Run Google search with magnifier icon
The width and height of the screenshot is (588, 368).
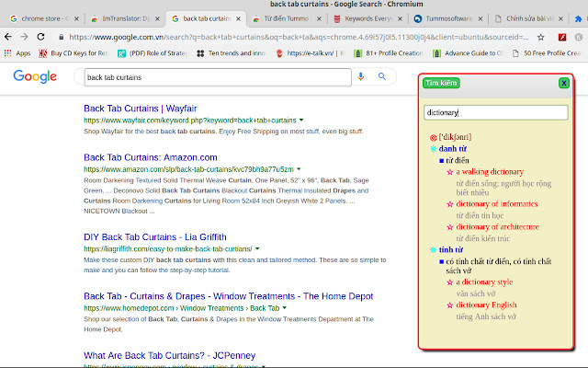[382, 76]
